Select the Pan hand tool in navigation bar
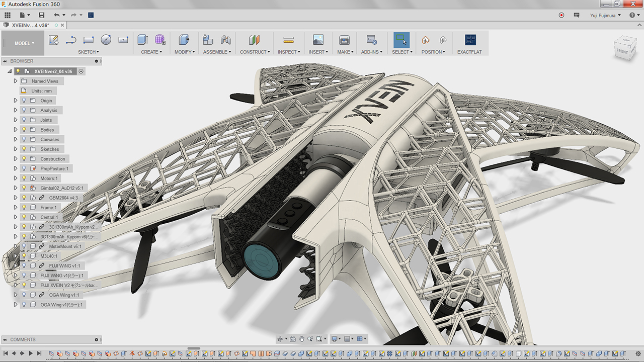Viewport: 644px width, 362px height. (301, 339)
